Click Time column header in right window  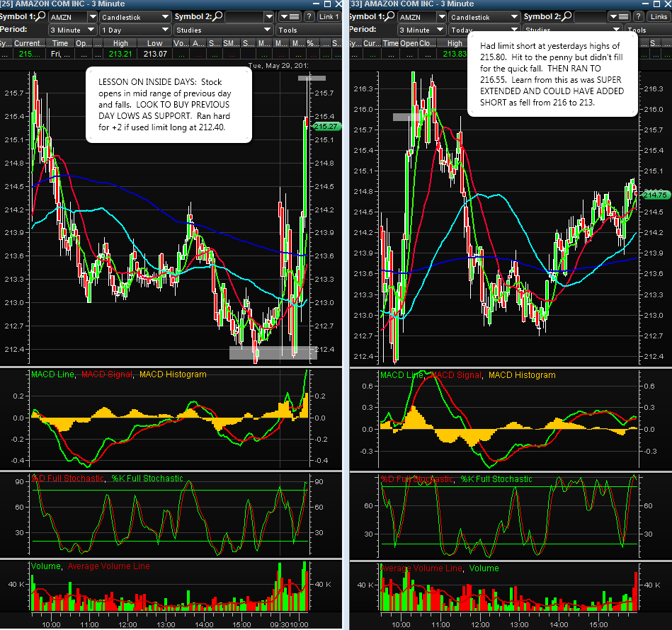(390, 43)
